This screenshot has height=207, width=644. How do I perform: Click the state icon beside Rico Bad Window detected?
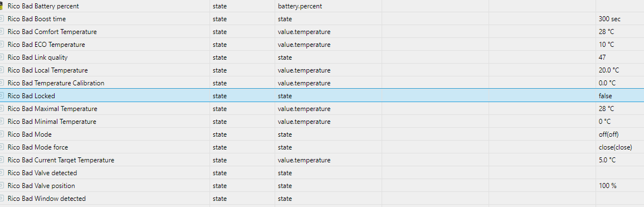click(2, 199)
